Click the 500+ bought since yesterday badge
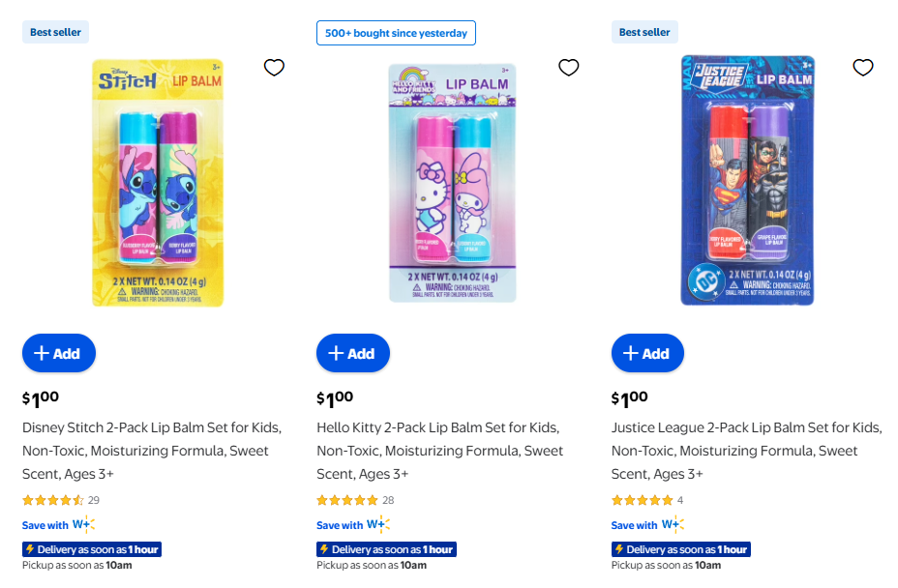The image size is (898, 588). pos(396,33)
